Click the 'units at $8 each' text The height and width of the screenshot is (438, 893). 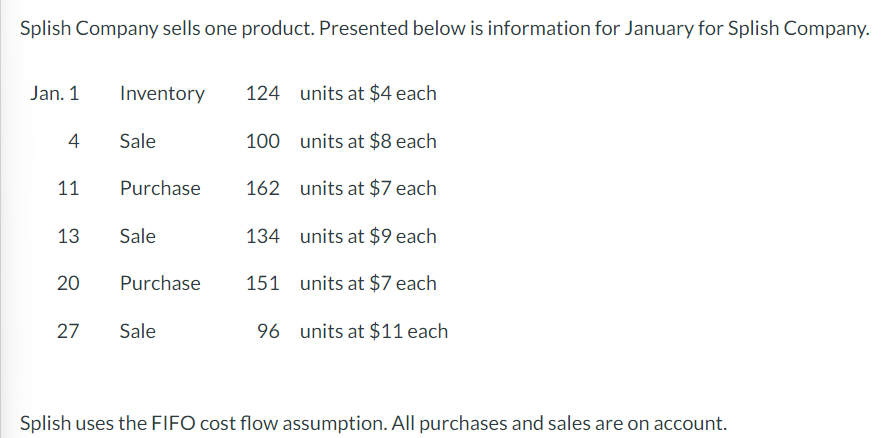tap(368, 141)
